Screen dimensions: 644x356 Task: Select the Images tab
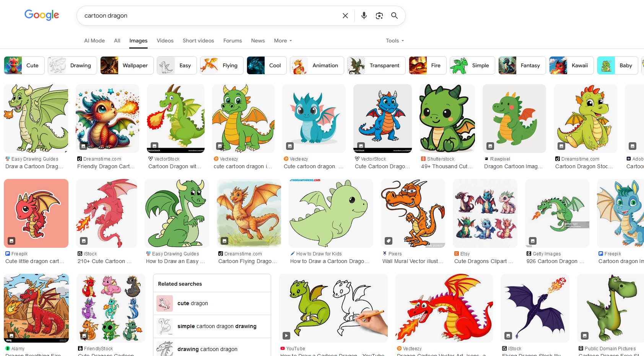(138, 41)
